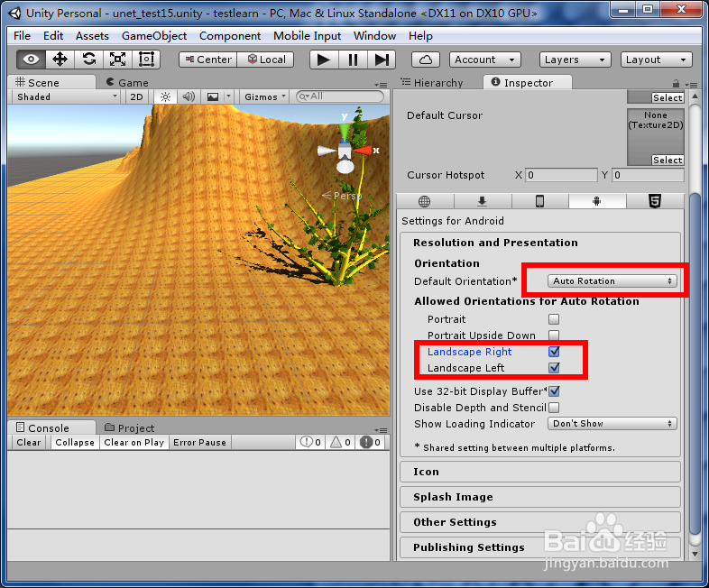Open the Inspector panel options menu
Viewport: 709px width, 588px height.
[690, 85]
